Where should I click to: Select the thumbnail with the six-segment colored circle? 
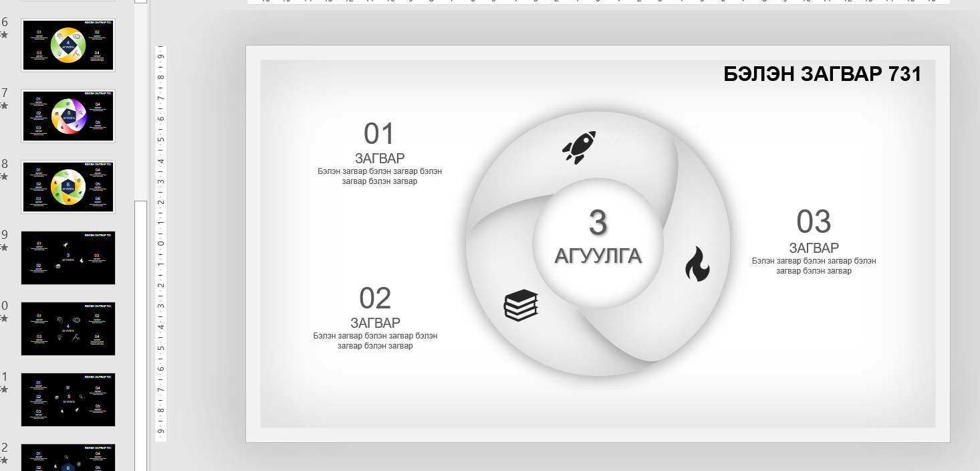(68, 187)
